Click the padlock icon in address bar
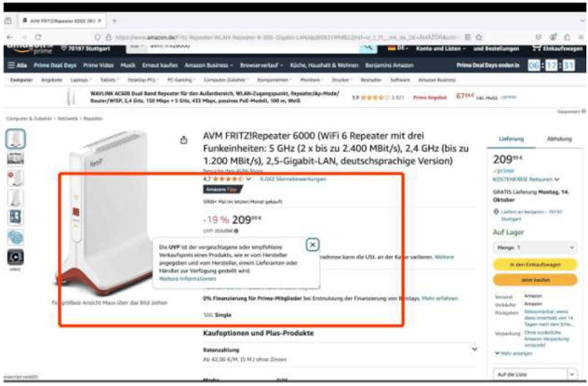The width and height of the screenshot is (588, 386). click(108, 37)
